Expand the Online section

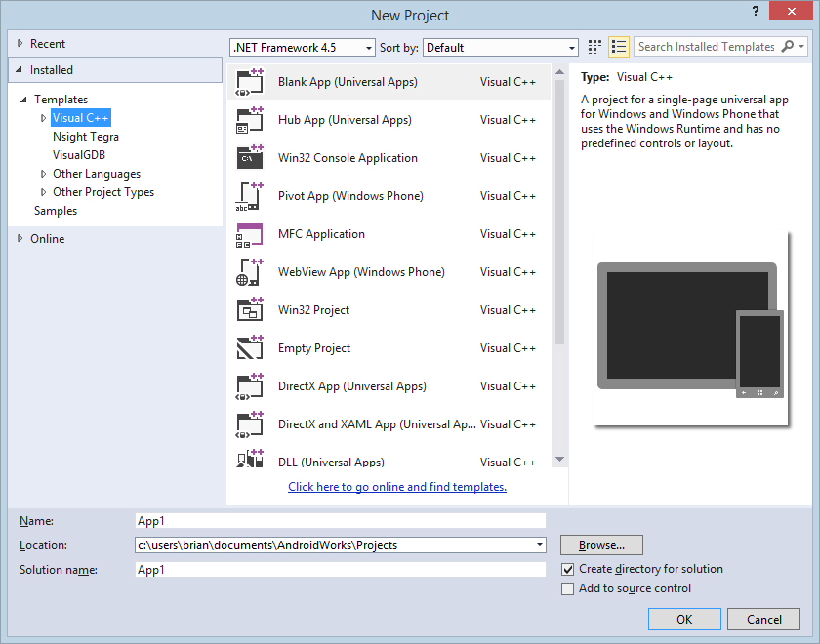point(20,239)
